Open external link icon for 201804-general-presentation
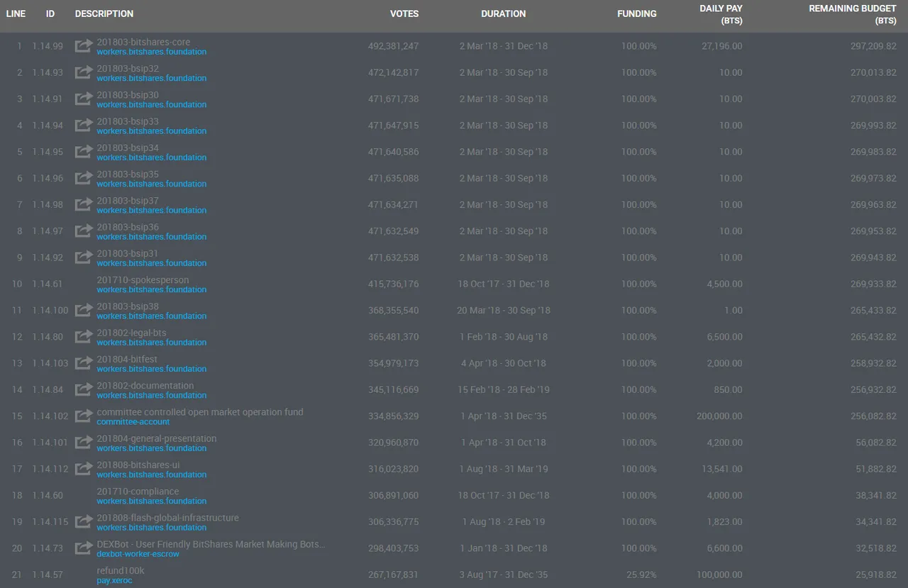This screenshot has width=908, height=588. (x=84, y=443)
